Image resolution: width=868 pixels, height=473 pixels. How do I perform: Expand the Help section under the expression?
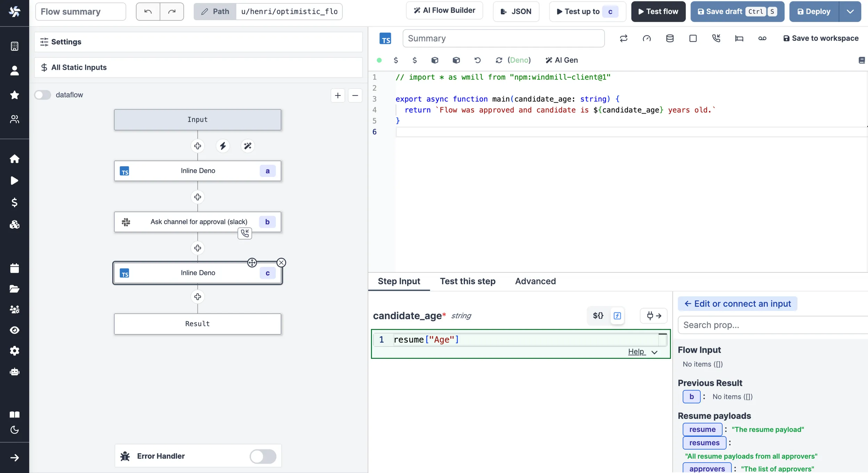[x=643, y=352]
